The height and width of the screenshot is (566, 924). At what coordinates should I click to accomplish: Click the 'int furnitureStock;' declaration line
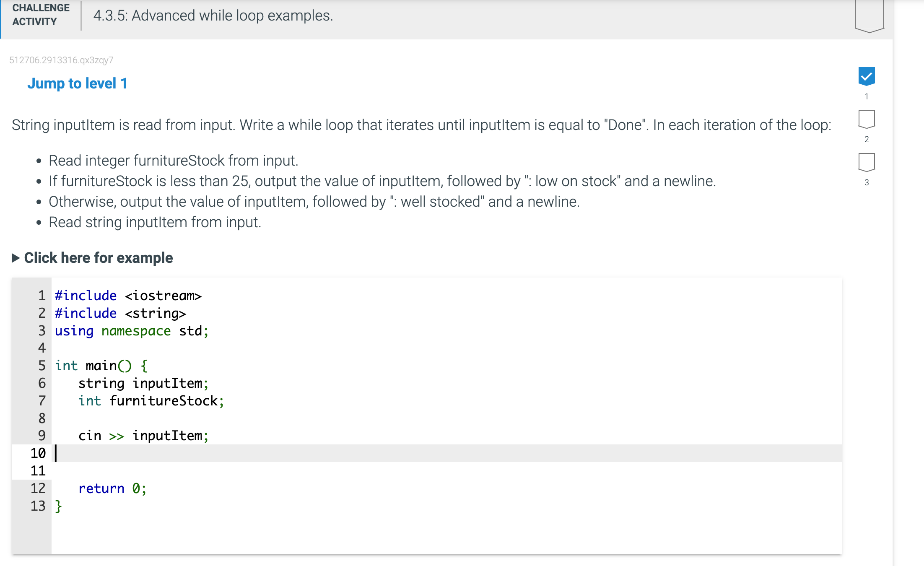pos(151,401)
